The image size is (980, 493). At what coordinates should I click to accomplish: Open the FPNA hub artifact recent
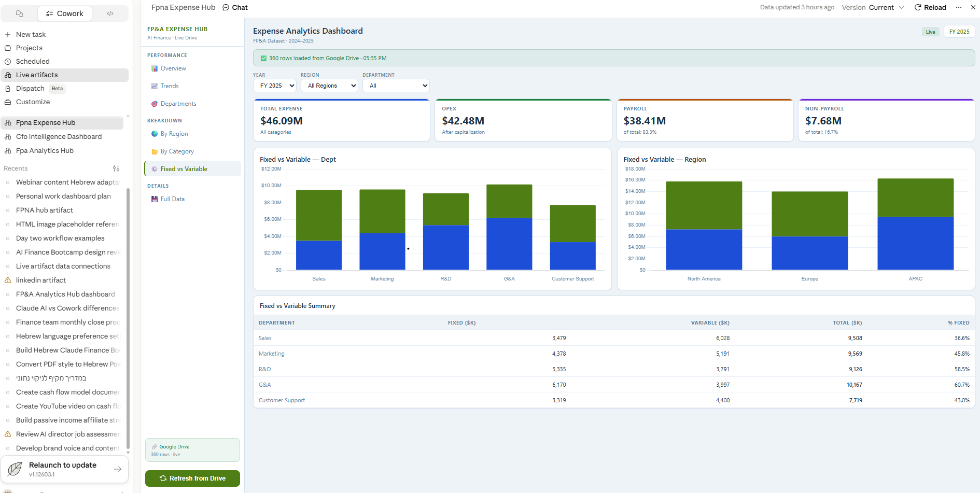pos(62,210)
